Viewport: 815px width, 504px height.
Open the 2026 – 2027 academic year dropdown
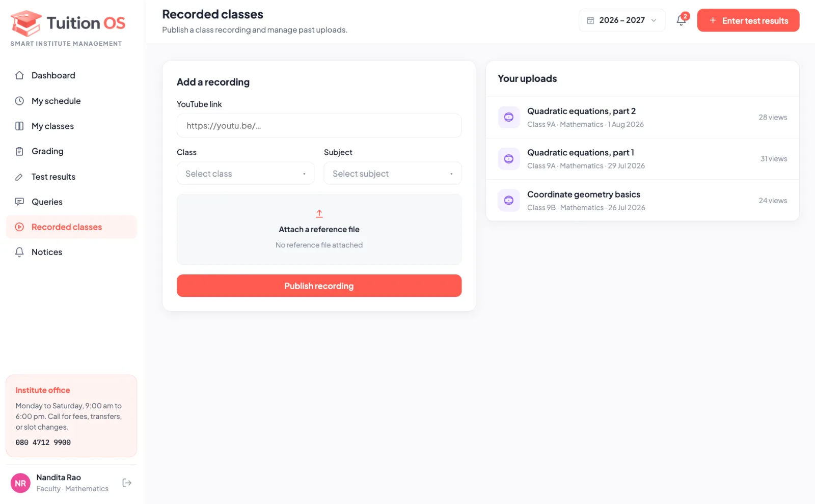click(622, 20)
